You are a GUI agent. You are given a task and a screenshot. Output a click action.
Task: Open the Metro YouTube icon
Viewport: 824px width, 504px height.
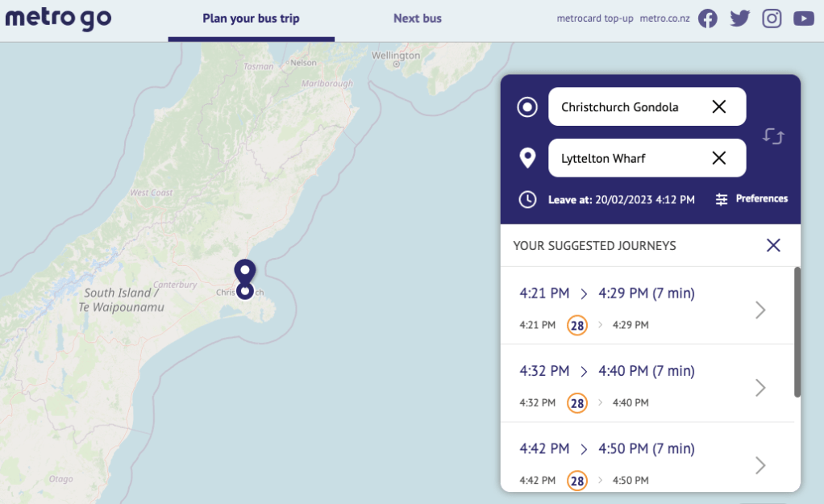click(x=803, y=19)
